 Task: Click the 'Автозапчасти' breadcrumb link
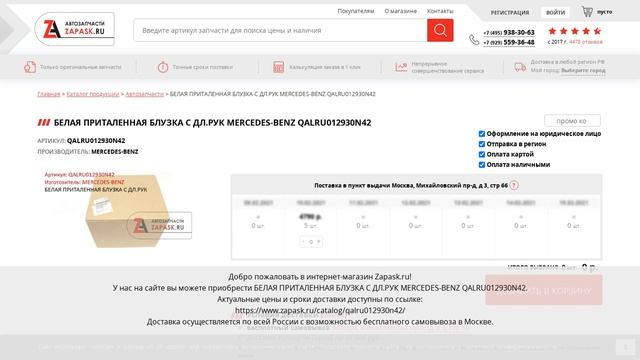[144, 94]
